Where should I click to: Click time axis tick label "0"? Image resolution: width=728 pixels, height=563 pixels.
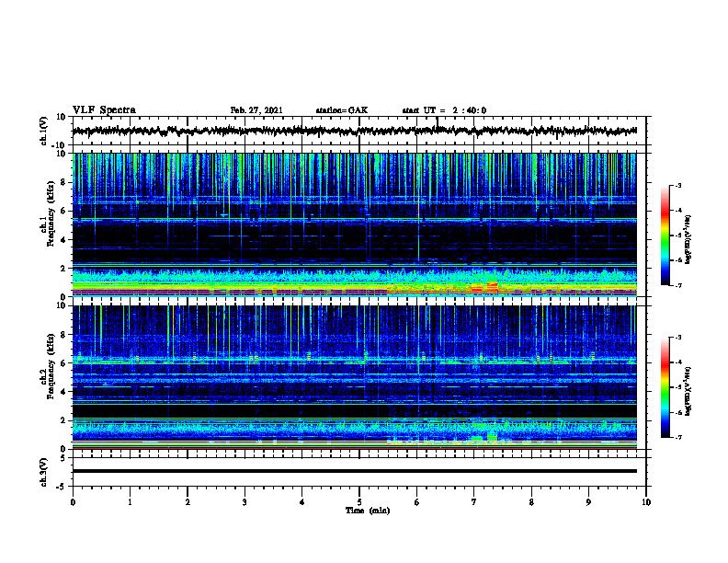(x=73, y=502)
